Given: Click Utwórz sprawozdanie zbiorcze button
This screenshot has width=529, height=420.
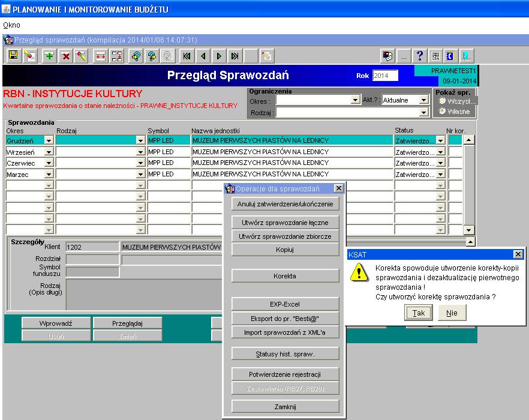Looking at the screenshot, I should coord(285,236).
